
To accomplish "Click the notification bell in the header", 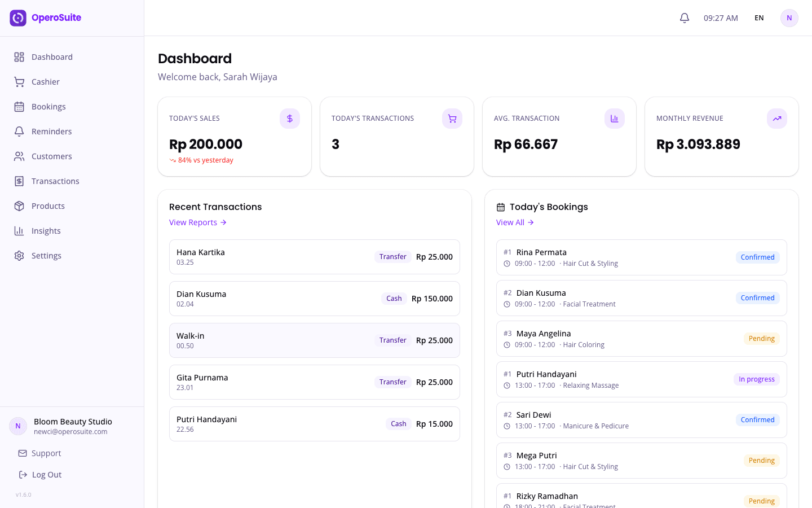I will click(x=684, y=17).
